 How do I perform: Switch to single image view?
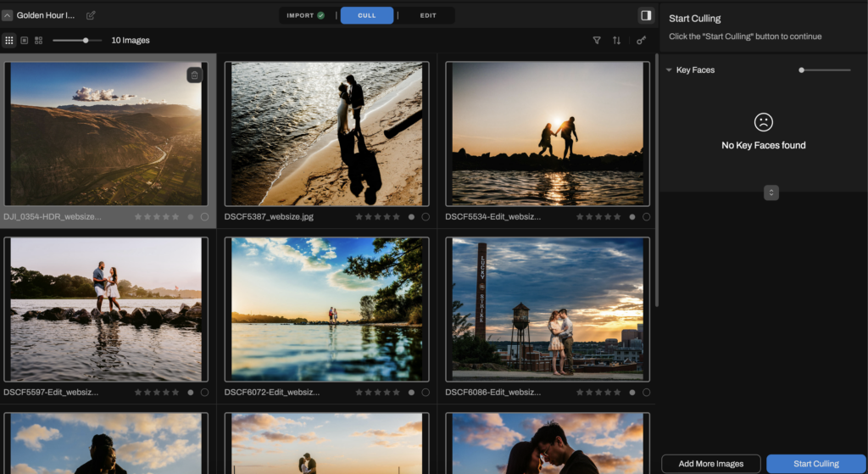click(25, 40)
